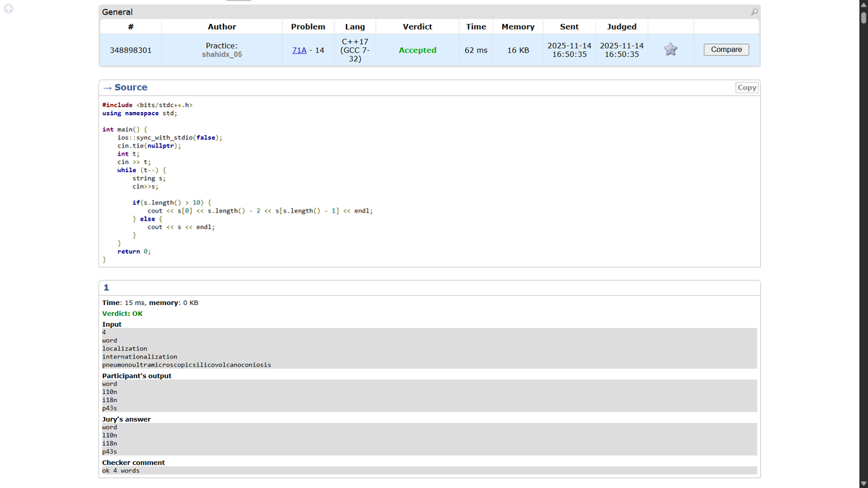Click submission number 348898301

pos(130,50)
